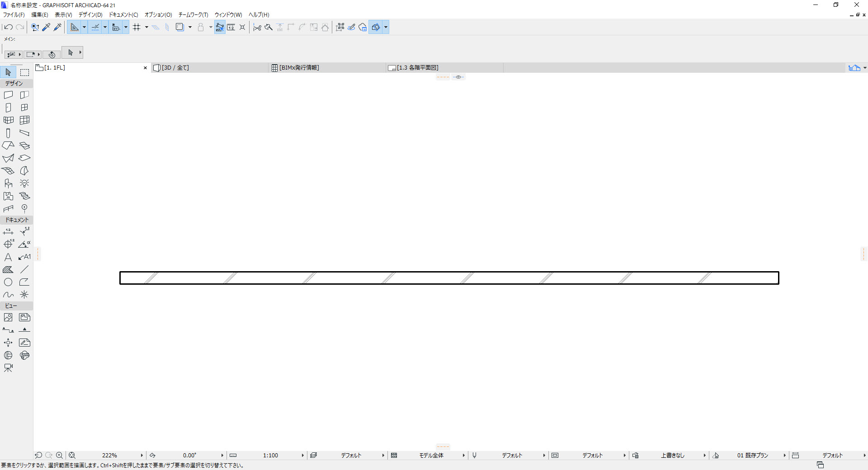Select the Marquee tool in the toolbox
The height and width of the screenshot is (470, 868).
[24, 72]
